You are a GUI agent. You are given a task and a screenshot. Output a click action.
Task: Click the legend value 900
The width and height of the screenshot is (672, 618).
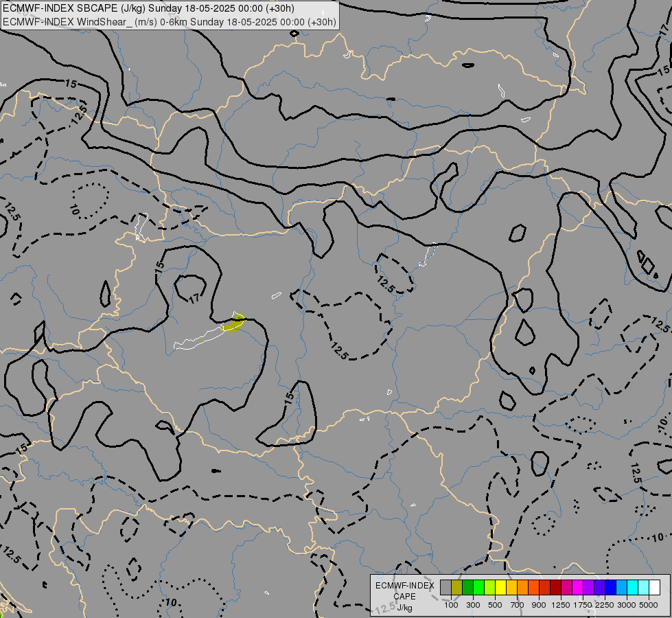pos(539,605)
